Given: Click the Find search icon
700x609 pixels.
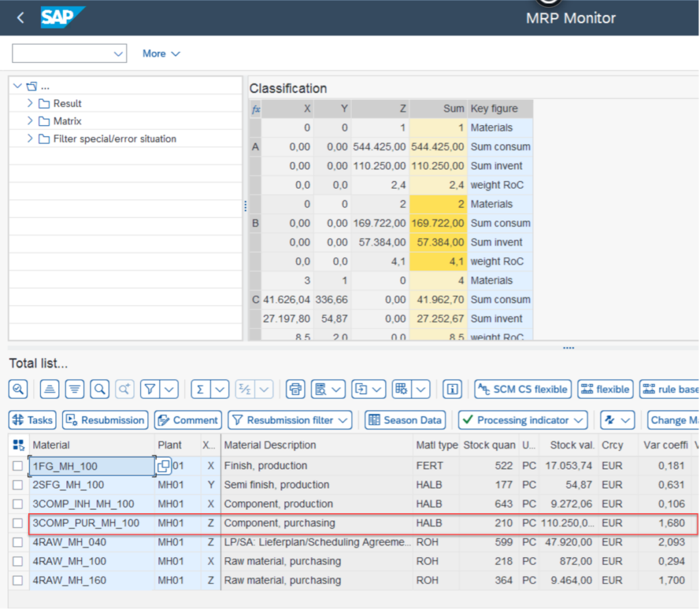Looking at the screenshot, I should pos(100,389).
